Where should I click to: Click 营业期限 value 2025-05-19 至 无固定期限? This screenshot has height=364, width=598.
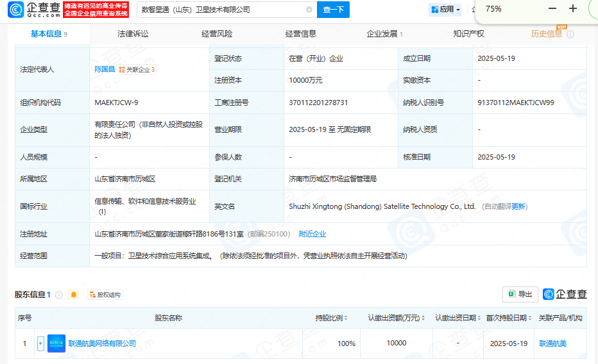click(330, 129)
